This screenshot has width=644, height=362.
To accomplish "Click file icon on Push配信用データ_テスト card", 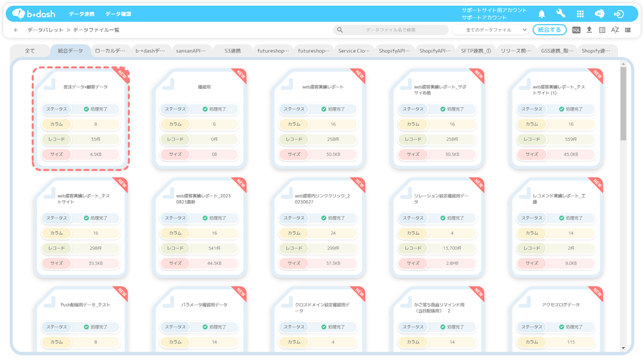I will click(x=49, y=302).
